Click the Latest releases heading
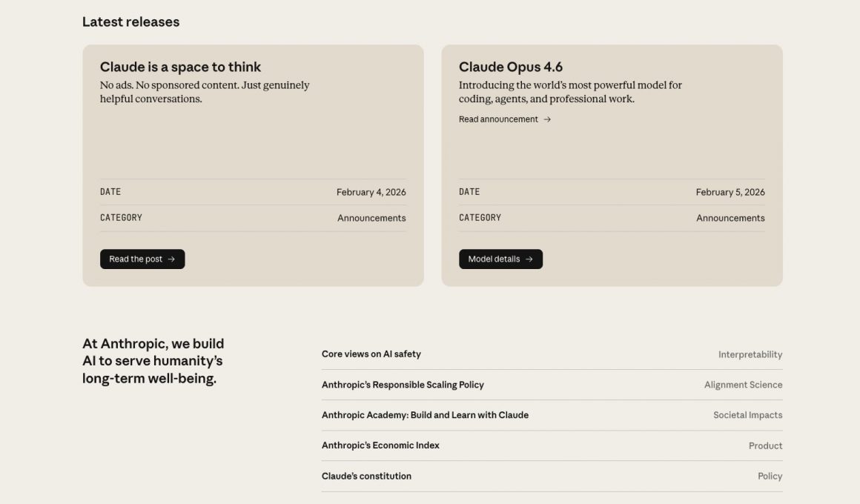 click(130, 22)
